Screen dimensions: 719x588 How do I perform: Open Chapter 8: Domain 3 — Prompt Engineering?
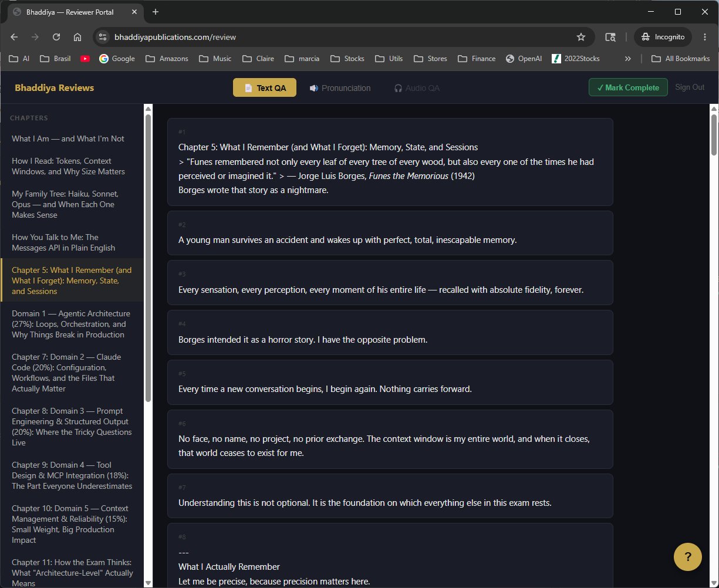click(72, 427)
